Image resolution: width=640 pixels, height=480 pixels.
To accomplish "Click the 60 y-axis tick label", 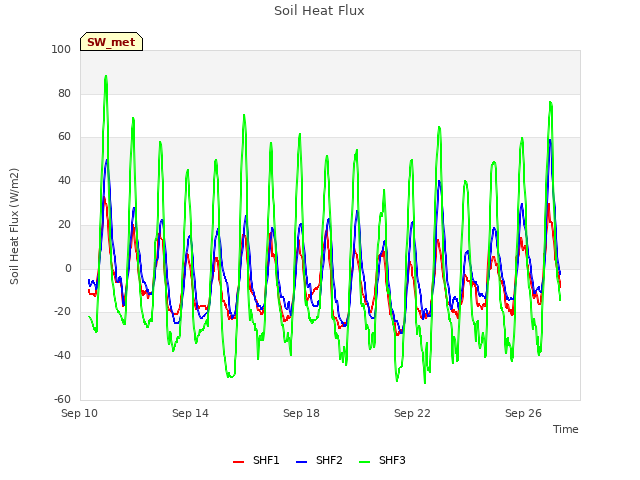I will pos(64,137).
